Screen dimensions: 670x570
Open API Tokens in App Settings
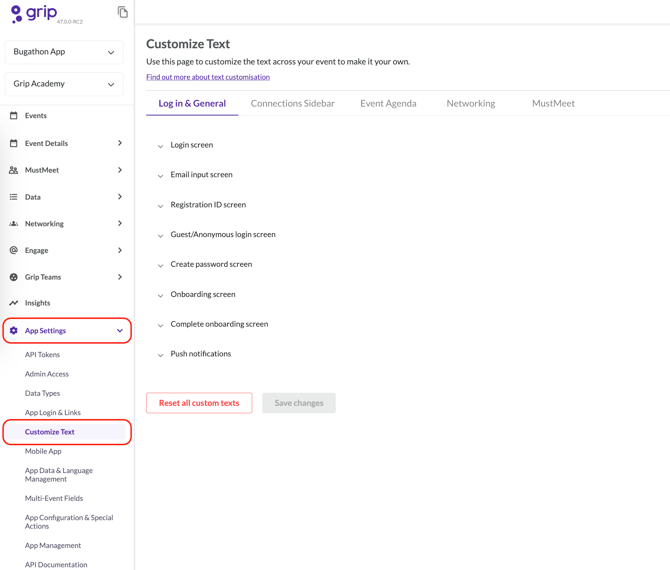42,355
